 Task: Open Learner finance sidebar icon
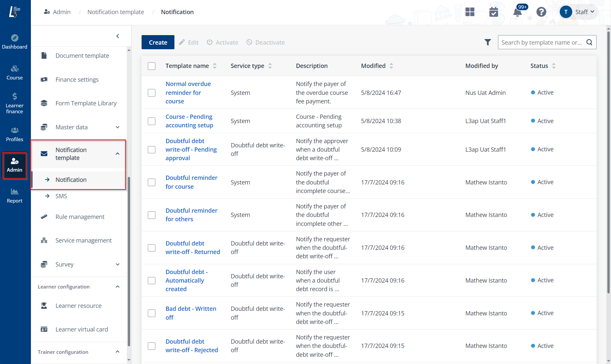(x=15, y=103)
